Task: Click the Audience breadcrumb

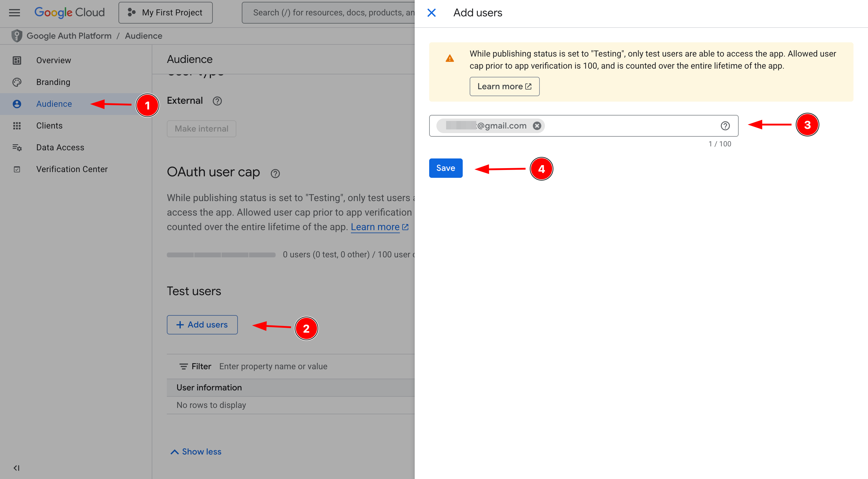Action: coord(144,36)
